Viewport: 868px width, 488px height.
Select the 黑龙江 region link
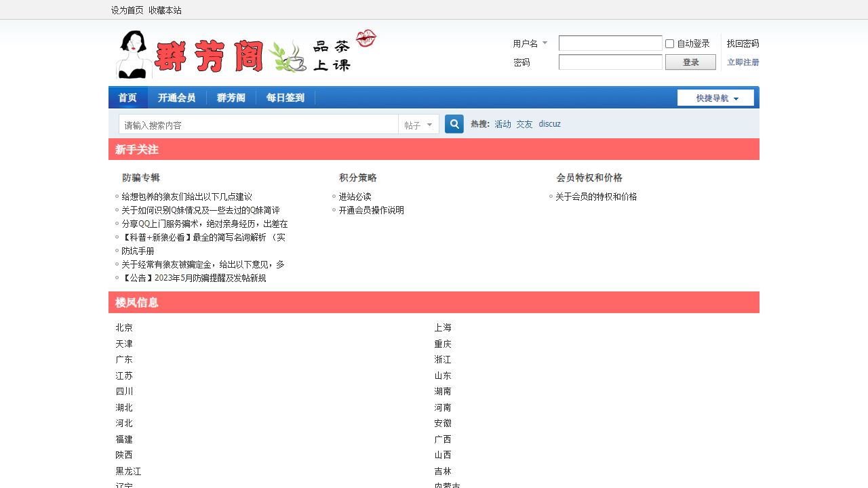click(x=128, y=471)
